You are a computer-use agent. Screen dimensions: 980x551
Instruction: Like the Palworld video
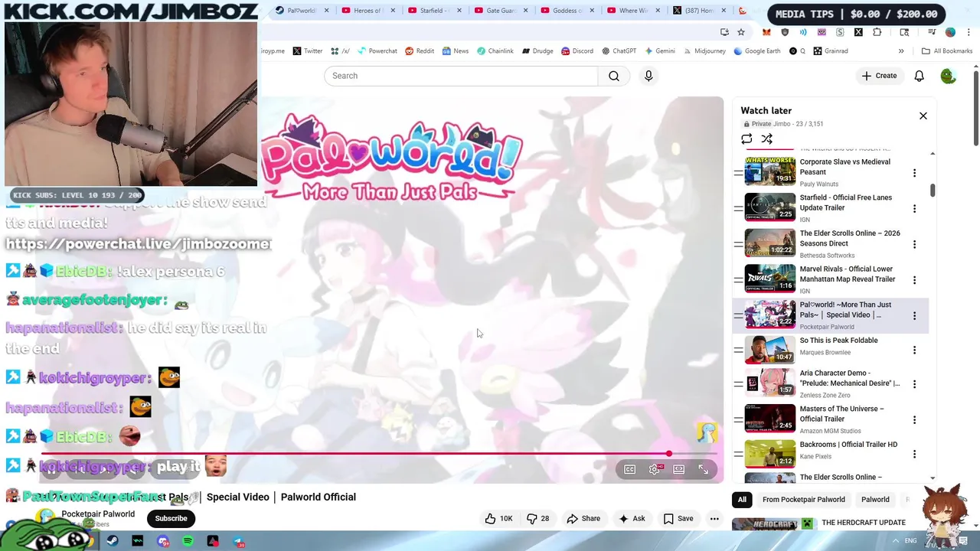(498, 519)
